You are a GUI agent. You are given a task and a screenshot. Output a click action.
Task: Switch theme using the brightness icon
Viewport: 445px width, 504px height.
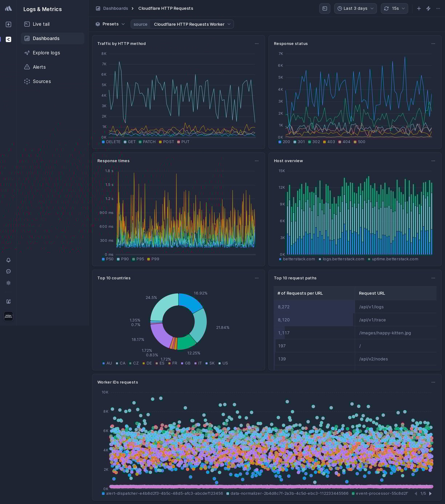tap(8, 283)
